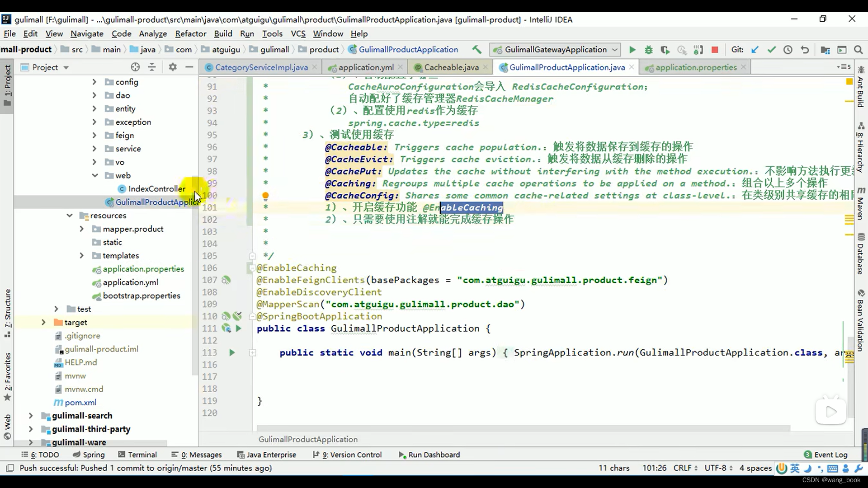Click the yellow intention bulb on line 100
868x488 pixels.
(265, 196)
